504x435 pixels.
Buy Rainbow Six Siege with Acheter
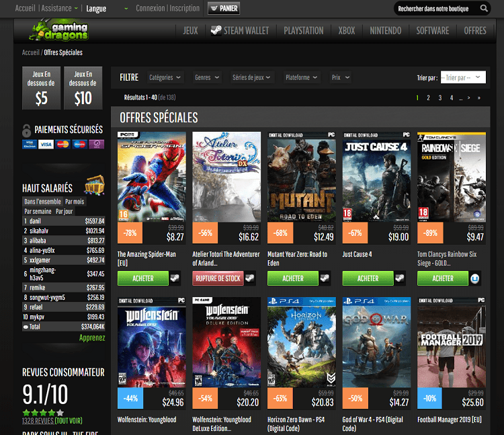pos(443,278)
